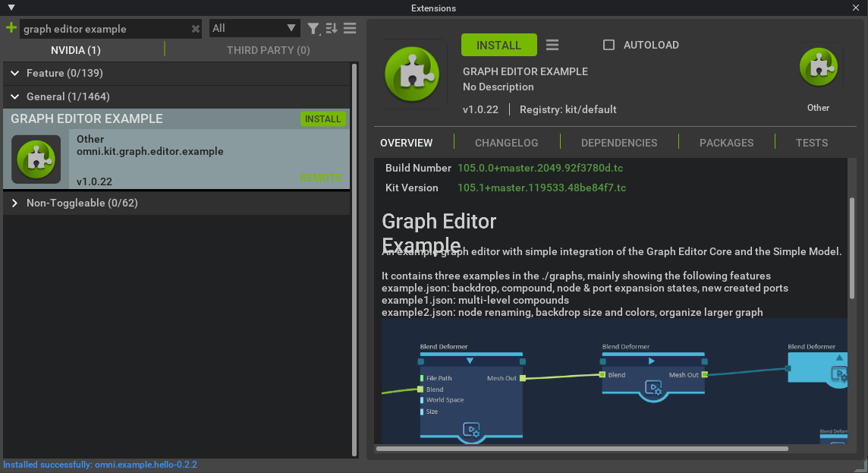Click the Other category puzzle icon

pos(818,67)
